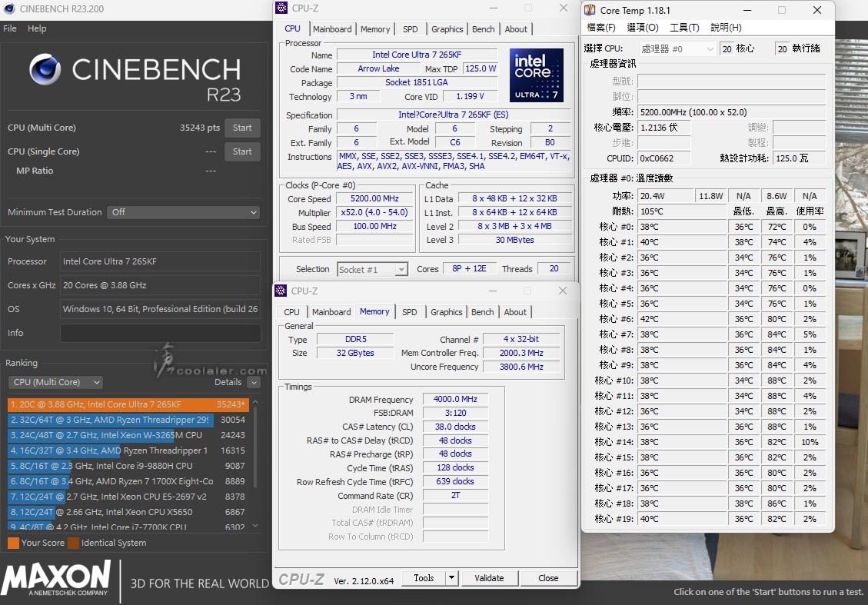This screenshot has height=605, width=868.
Task: Select ranking row Intel Xeon W-3265M
Action: coord(128,436)
